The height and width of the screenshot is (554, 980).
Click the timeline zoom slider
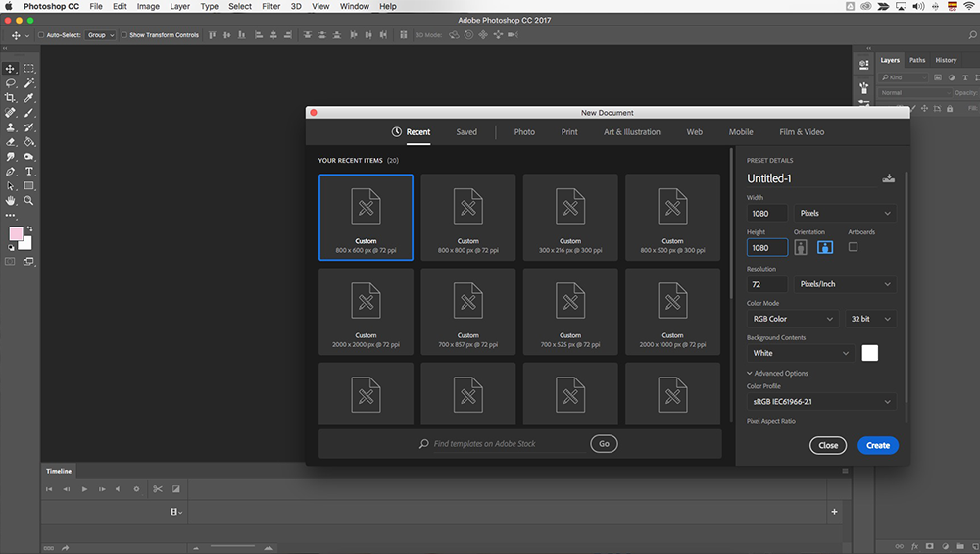(x=233, y=547)
